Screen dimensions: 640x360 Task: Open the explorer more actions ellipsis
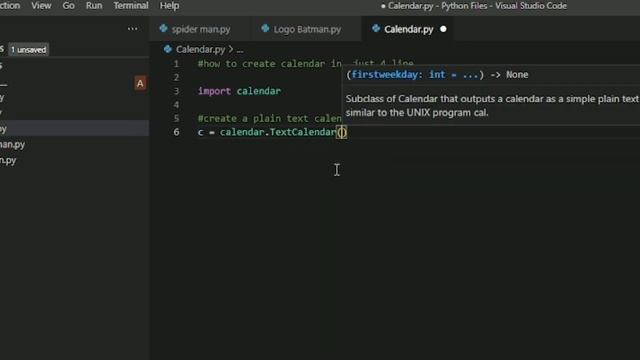coord(133,29)
